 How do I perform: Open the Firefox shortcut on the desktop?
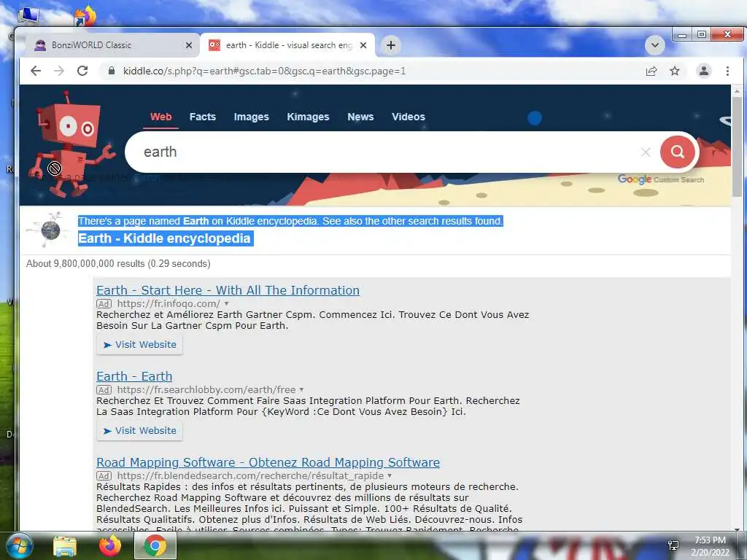pyautogui.click(x=85, y=15)
